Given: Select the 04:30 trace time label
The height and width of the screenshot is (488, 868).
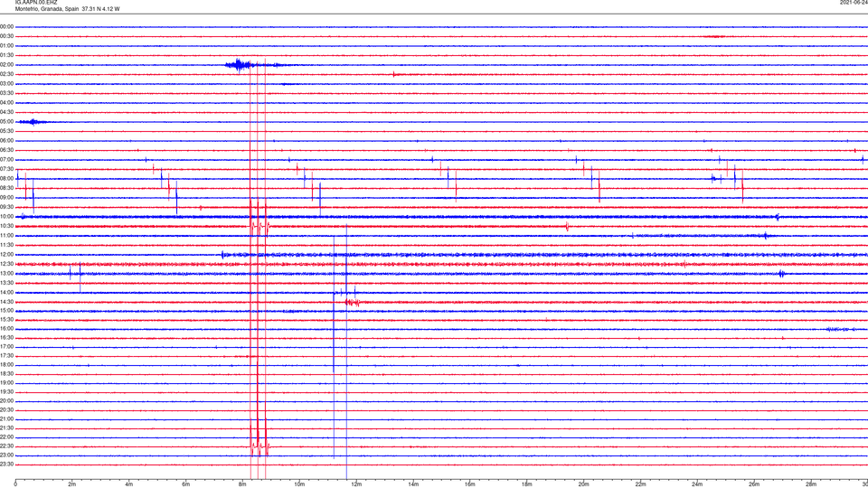Looking at the screenshot, I should coord(6,112).
